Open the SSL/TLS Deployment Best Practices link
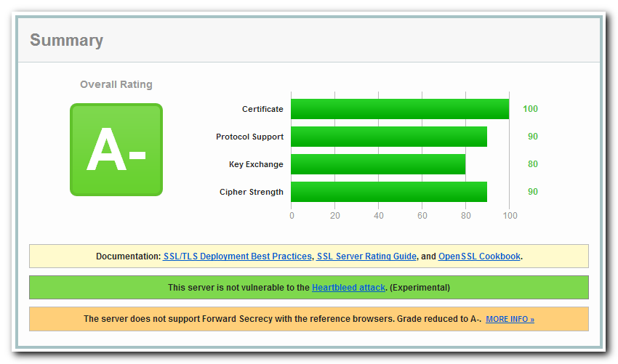 237,256
